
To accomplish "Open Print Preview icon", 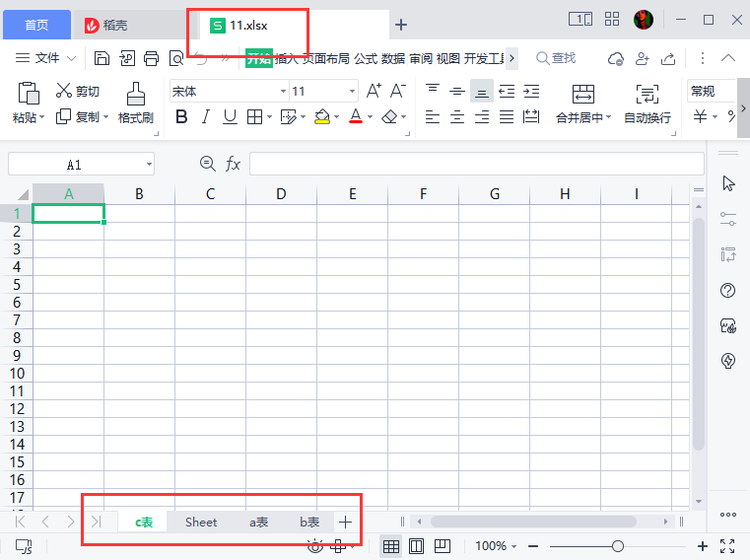I will click(176, 58).
